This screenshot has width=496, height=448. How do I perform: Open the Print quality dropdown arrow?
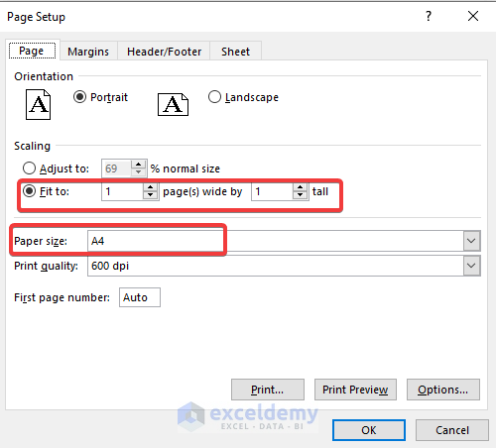point(471,266)
